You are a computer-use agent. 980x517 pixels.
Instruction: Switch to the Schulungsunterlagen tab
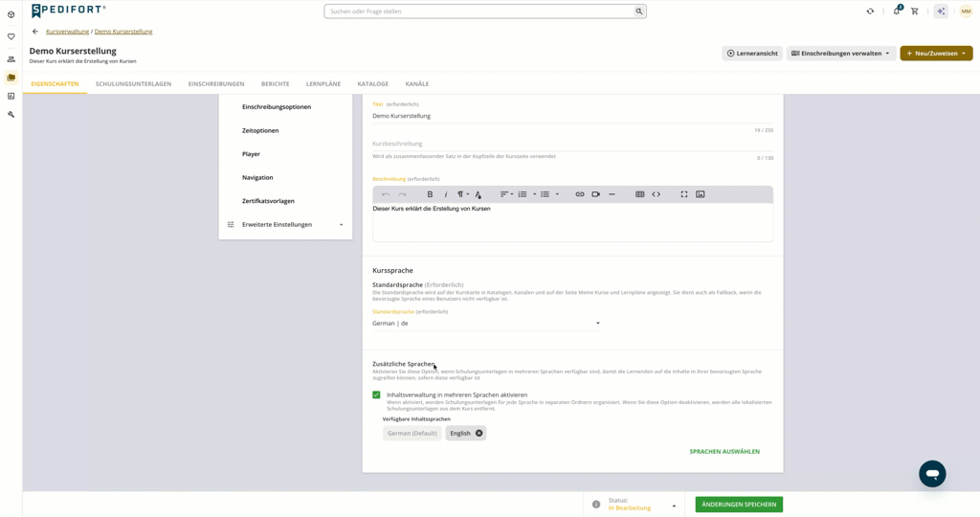pos(133,83)
